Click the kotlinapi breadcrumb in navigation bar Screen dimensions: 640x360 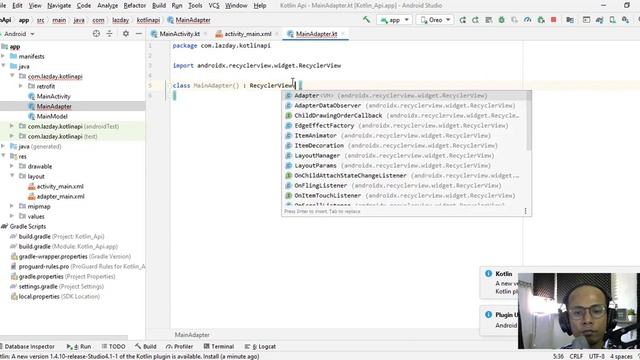pos(148,20)
